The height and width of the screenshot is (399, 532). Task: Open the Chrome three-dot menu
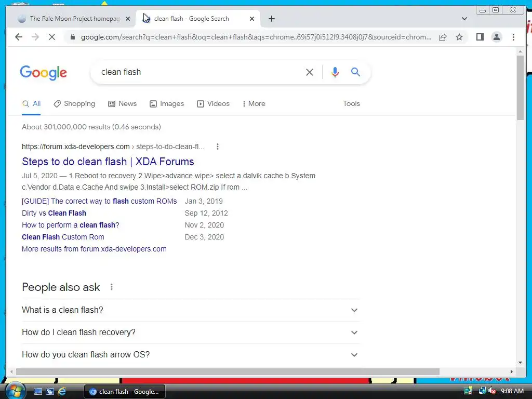(513, 37)
